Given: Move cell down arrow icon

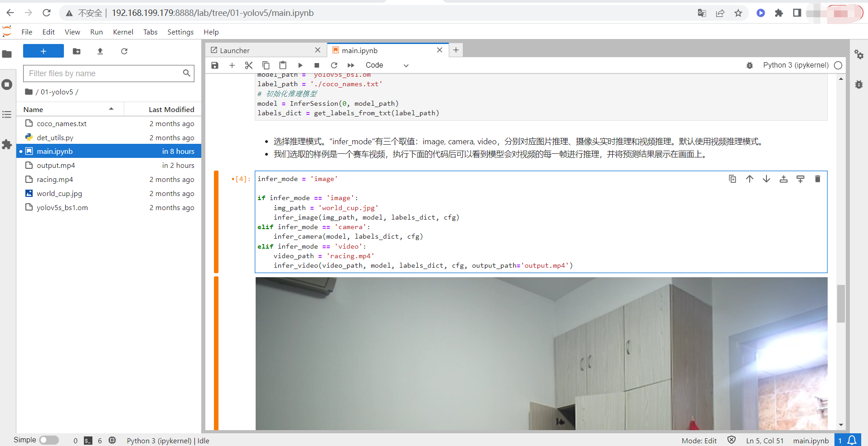Looking at the screenshot, I should coord(766,179).
